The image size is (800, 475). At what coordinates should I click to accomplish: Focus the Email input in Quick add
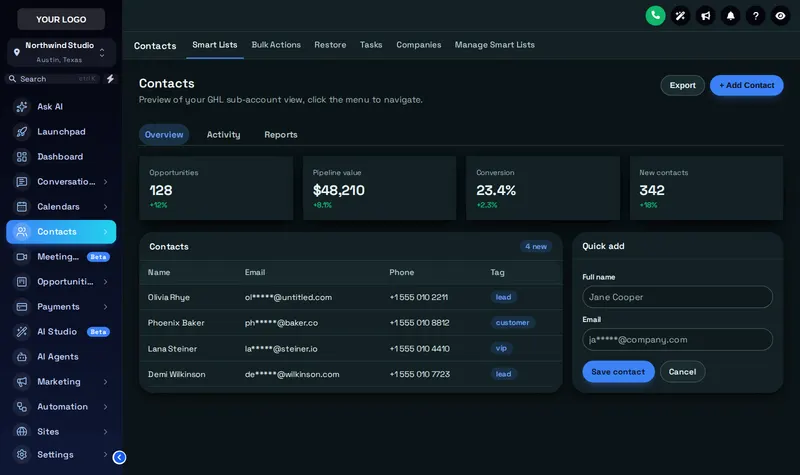tap(677, 339)
